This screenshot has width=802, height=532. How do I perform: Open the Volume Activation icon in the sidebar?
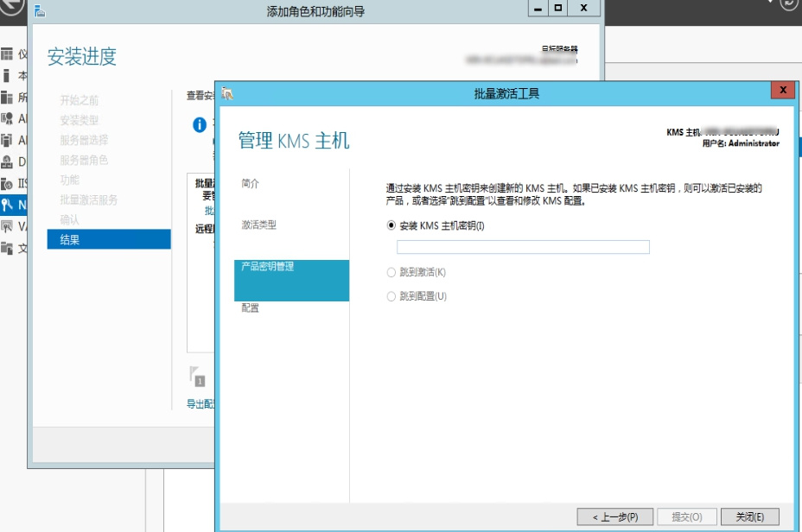click(x=7, y=226)
